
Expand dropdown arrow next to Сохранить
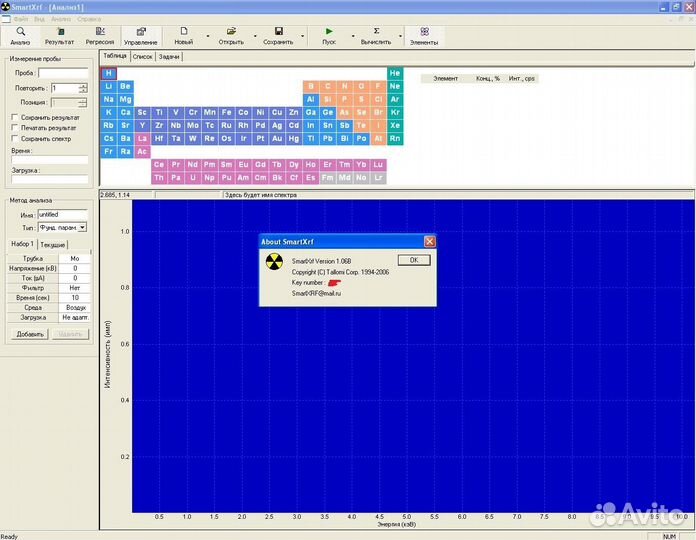coord(303,36)
